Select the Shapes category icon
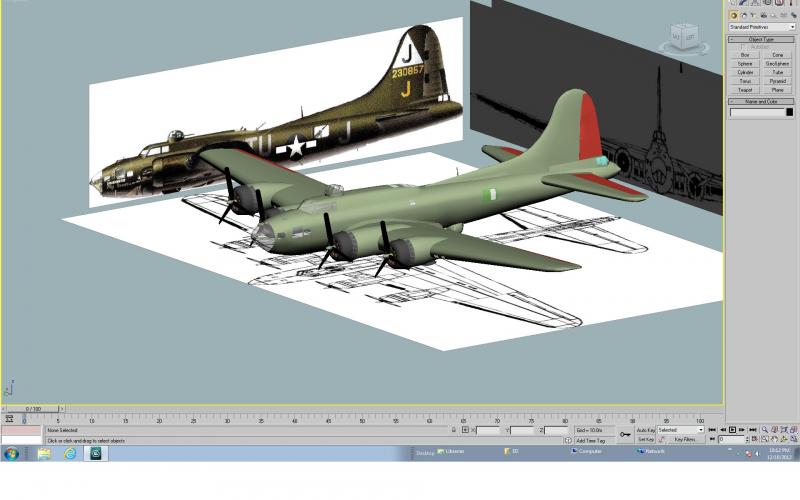 tap(743, 15)
